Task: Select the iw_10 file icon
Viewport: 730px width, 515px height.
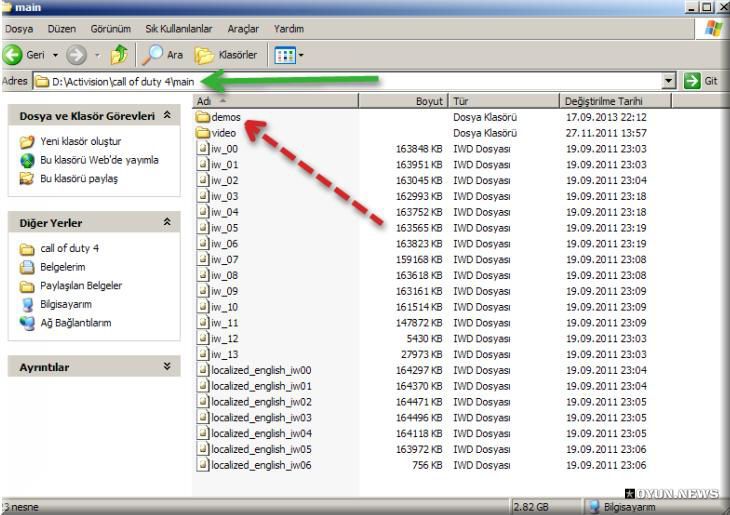Action: [203, 307]
